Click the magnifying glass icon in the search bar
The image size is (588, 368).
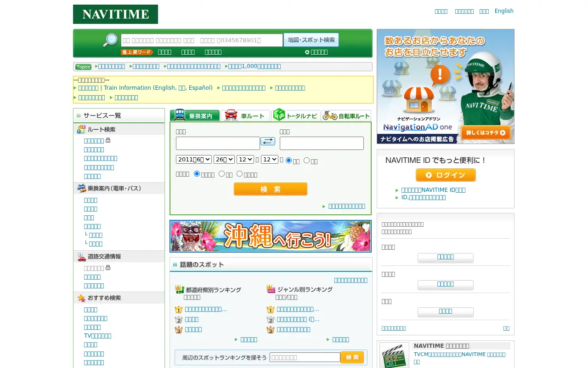pyautogui.click(x=110, y=40)
